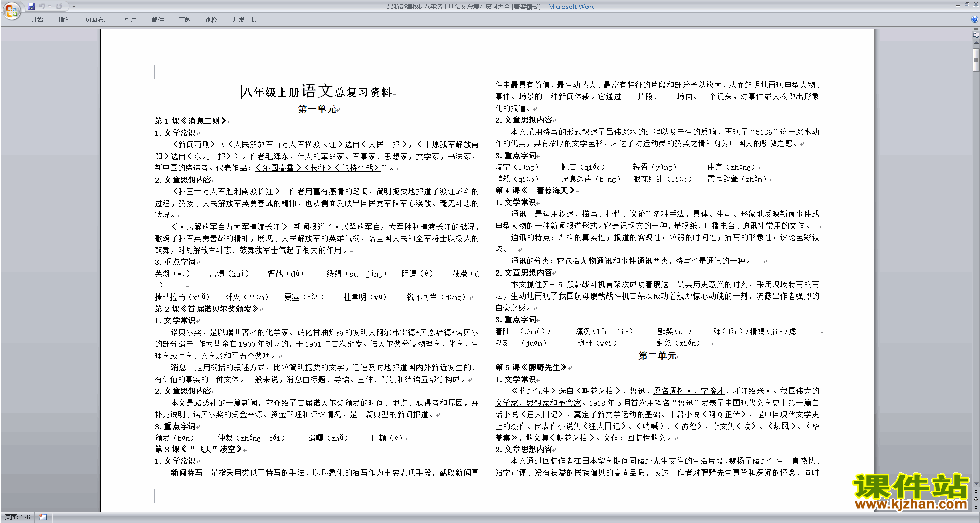Screen dimensions: 980x523
Task: Click heading 第1课《消息二则》
Action: tap(191, 121)
